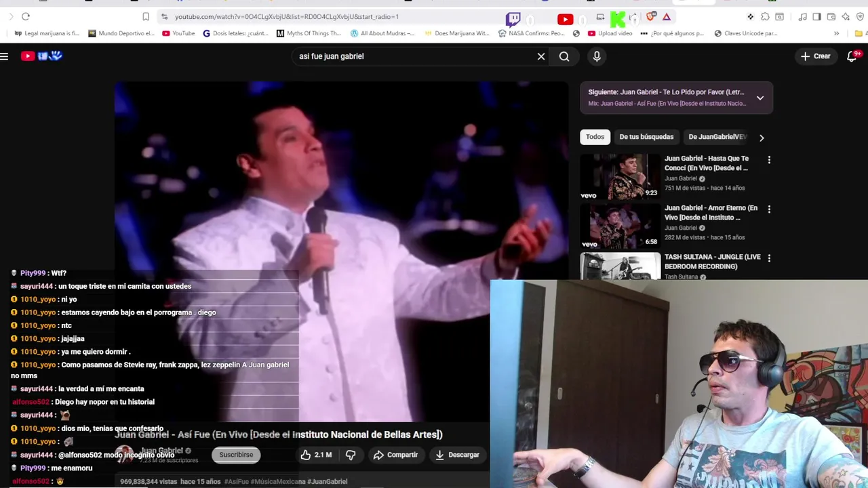Image resolution: width=868 pixels, height=488 pixels.
Task: Open options menu for 'Hasta Que Te Conocí'
Action: [769, 160]
